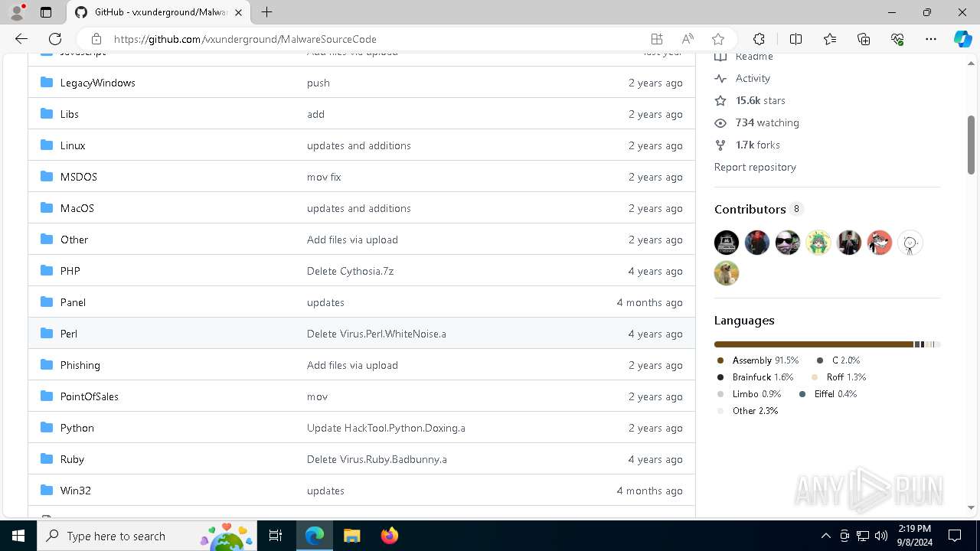
Task: Click the 4 months ago Panel timestamp
Action: pyautogui.click(x=649, y=302)
